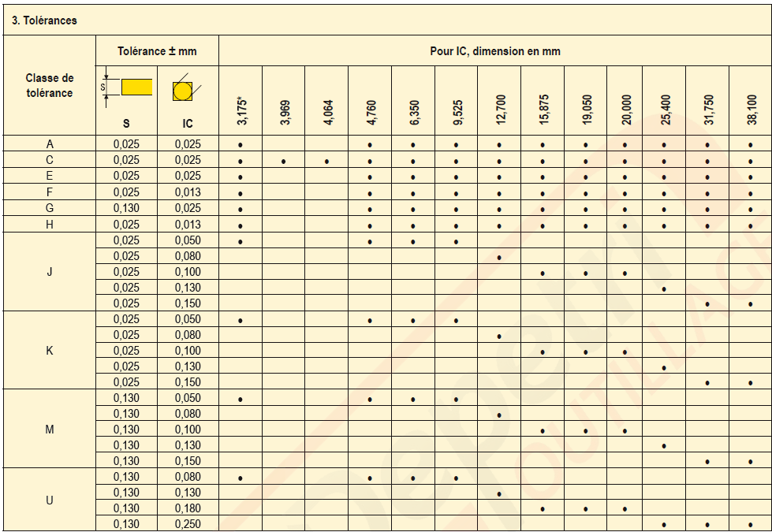Select IC value '0,100' in class K
The image size is (772, 532).
click(188, 351)
